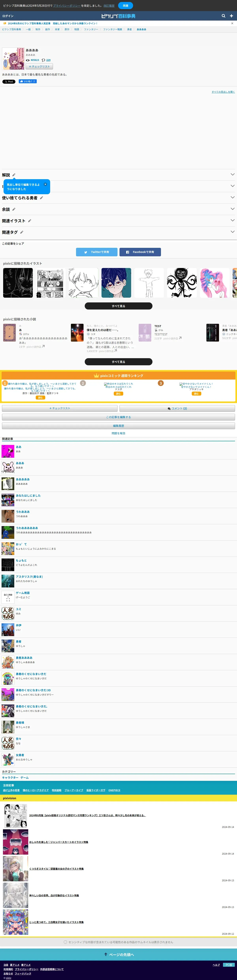Open the コメント (2) button
Image resolution: width=237 pixels, height=980 pixels.
pyautogui.click(x=177, y=408)
